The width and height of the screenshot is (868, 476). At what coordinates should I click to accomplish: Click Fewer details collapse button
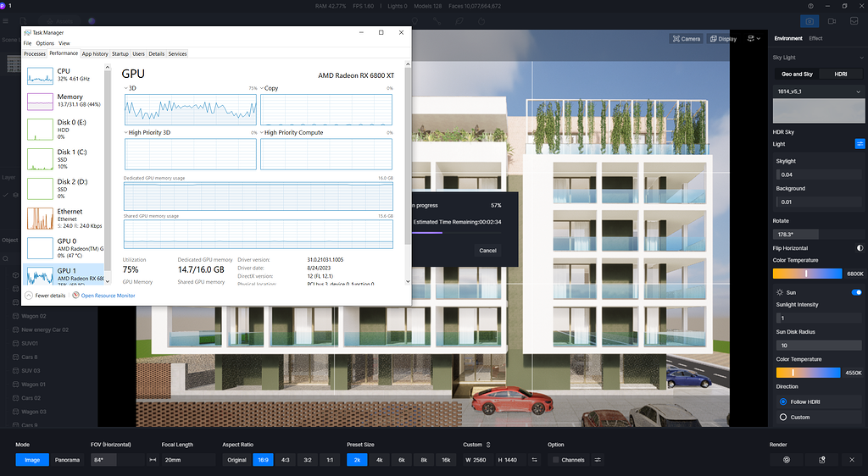coord(46,296)
